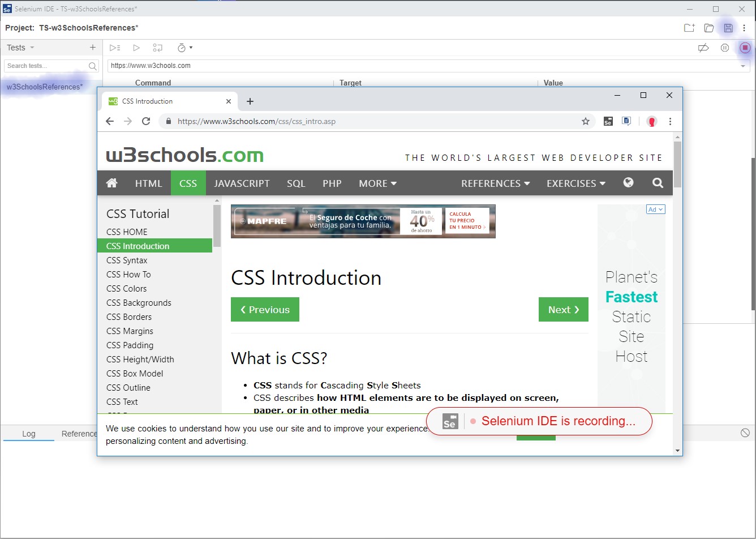Open the Tests view dropdown
Image resolution: width=756 pixels, height=539 pixels.
[x=20, y=48]
